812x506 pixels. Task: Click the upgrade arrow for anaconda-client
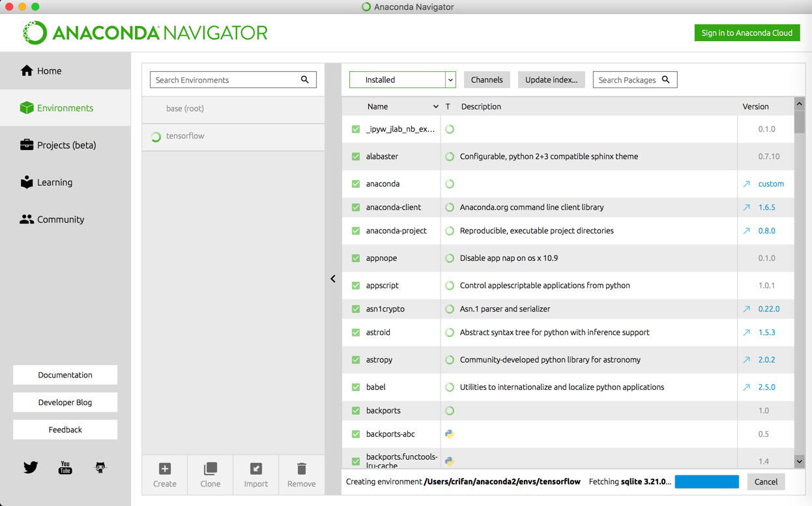pos(747,207)
